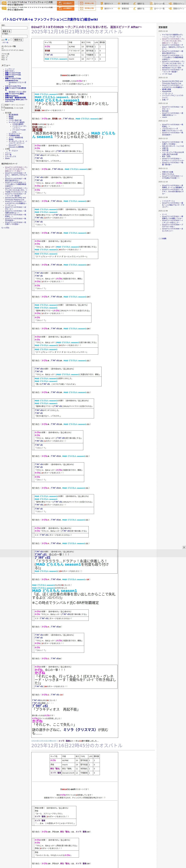Open 直轄バトルロイヤル(無印) menu link
This screenshot has width=186, height=868.
pos(14,94)
